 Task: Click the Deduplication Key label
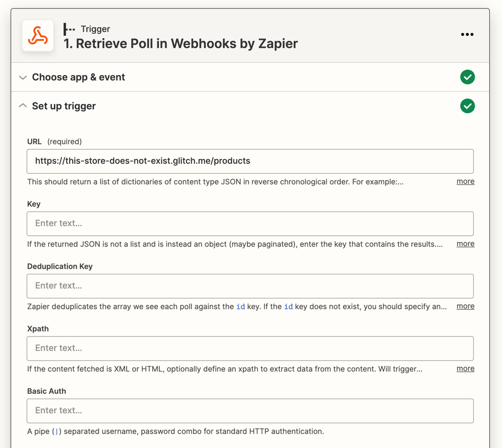60,266
